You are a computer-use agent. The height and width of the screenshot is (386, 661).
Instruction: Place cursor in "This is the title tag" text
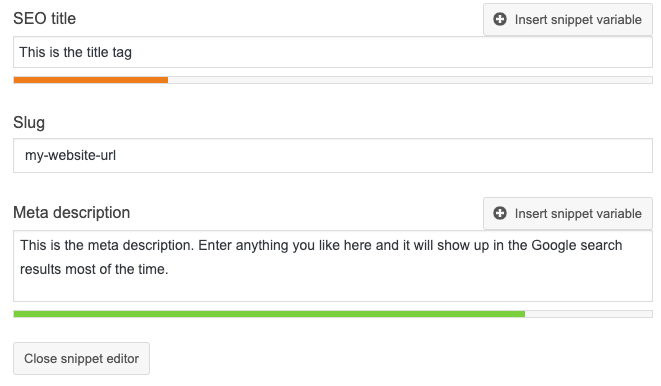tap(75, 52)
